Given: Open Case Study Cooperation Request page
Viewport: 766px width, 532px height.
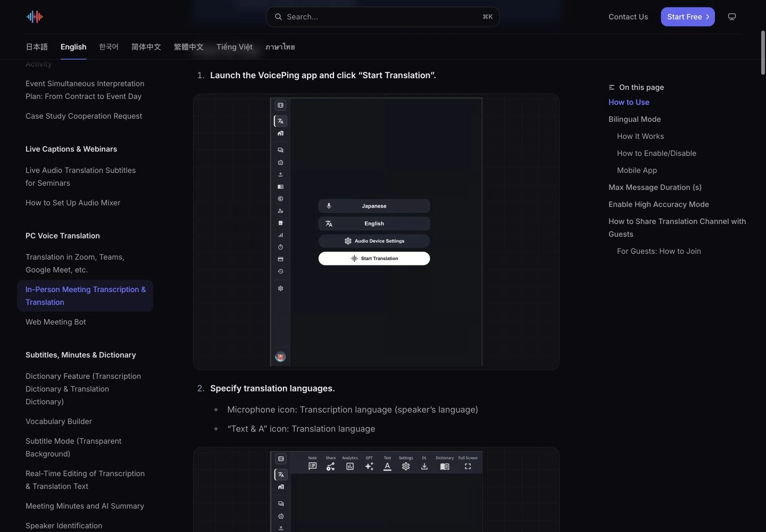Looking at the screenshot, I should 84,116.
